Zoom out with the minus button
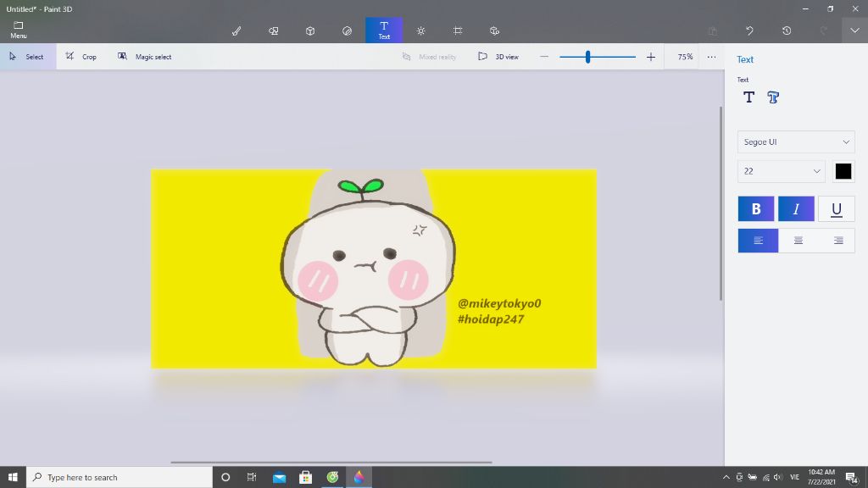 544,57
